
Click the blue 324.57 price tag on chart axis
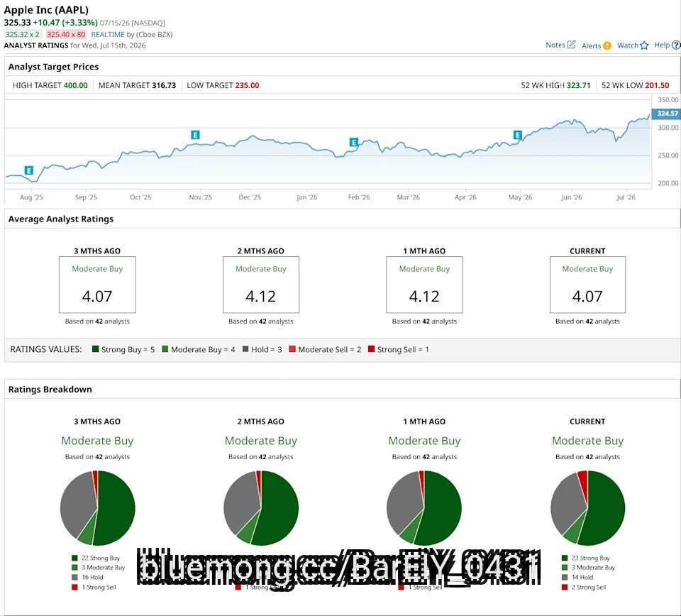666,114
